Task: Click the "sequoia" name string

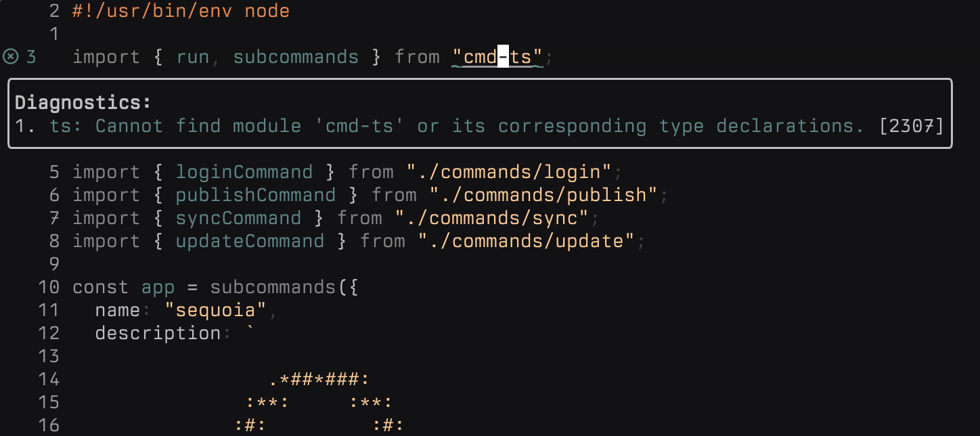Action: pyautogui.click(x=215, y=310)
